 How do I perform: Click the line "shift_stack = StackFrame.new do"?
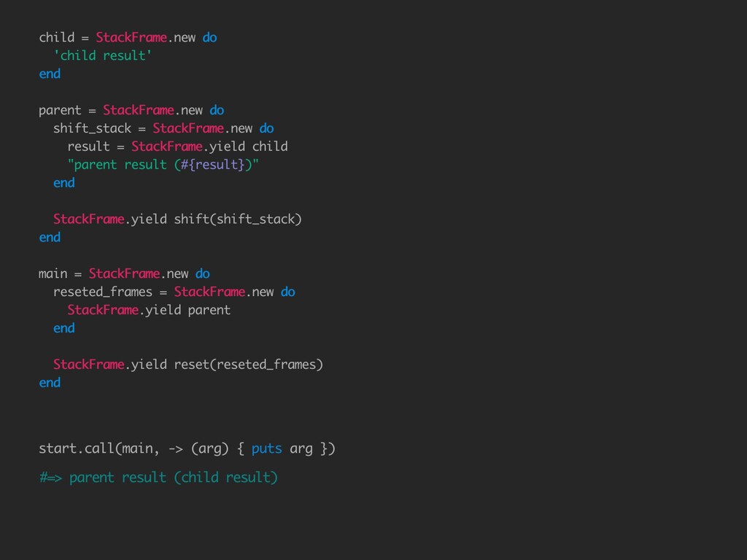pyautogui.click(x=163, y=128)
